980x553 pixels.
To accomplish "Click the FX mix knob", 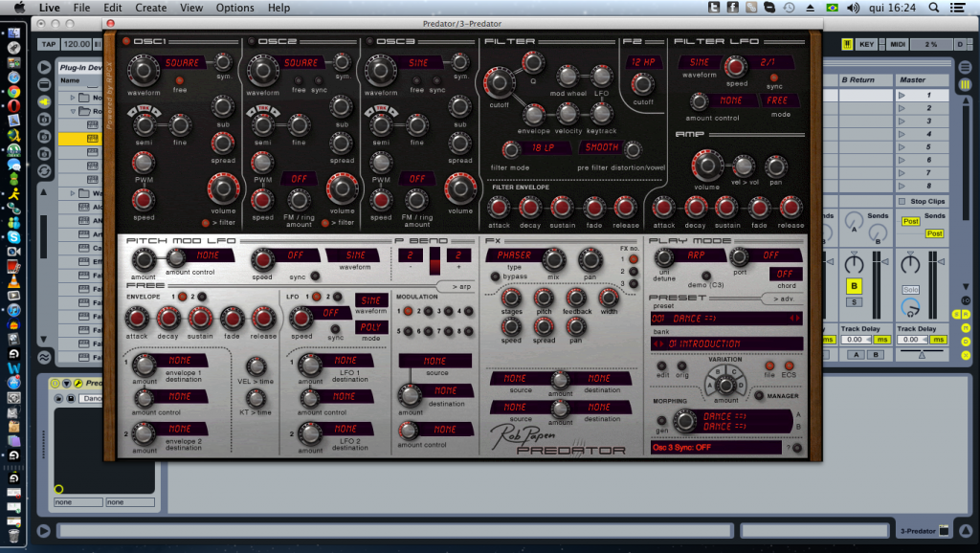I will point(553,260).
